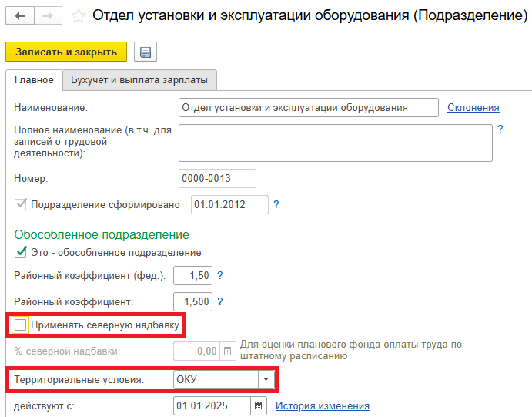Image resolution: width=532 pixels, height=417 pixels.
Task: Open help for subdivision formed date
Action: pos(276,204)
